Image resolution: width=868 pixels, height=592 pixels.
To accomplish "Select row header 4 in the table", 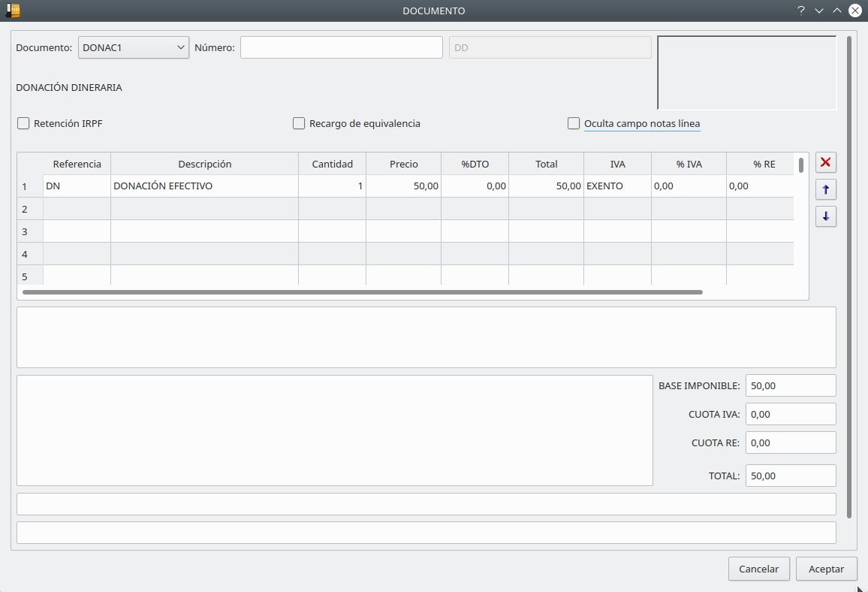I will coord(31,254).
